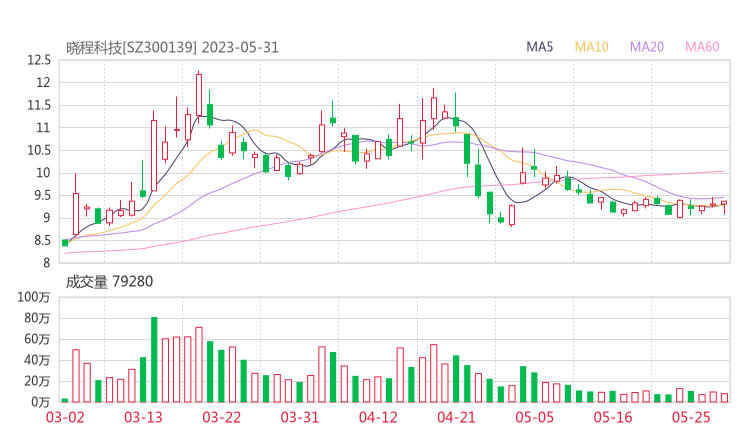740x440 pixels.
Task: Click the MA60 legend label
Action: 702,47
